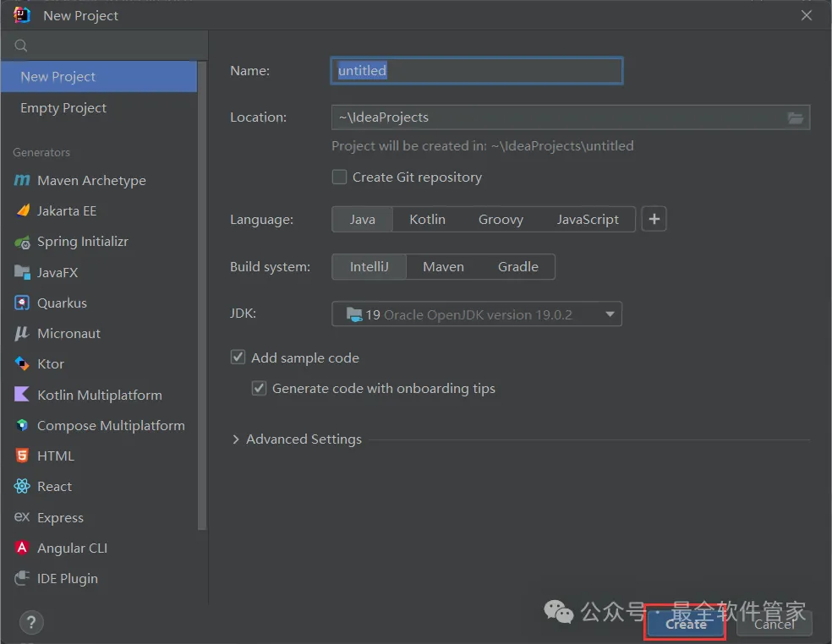Click the IntelliJ IDEA logo in title bar
The height and width of the screenshot is (644, 832).
coord(22,15)
